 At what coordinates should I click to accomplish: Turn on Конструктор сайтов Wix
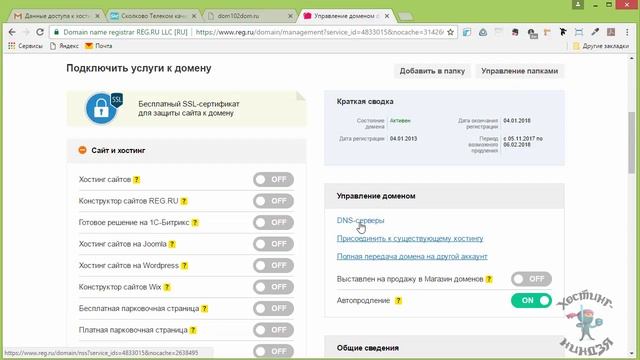click(x=273, y=287)
